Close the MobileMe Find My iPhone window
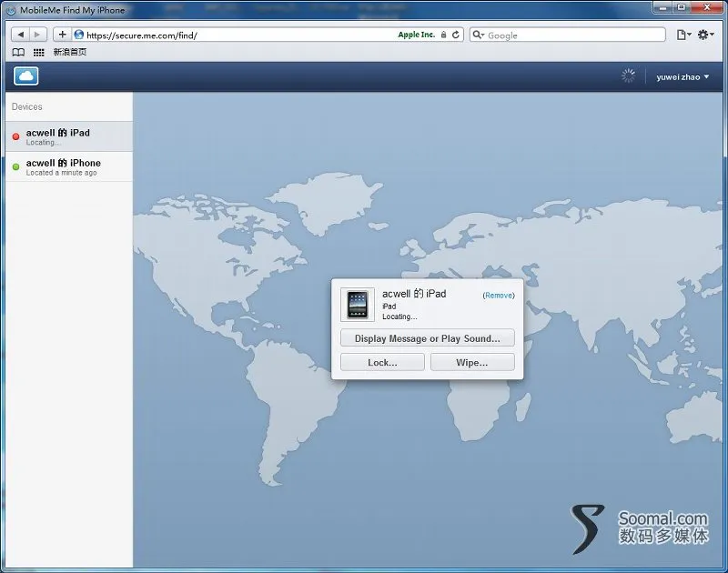This screenshot has width=728, height=573. (707, 7)
